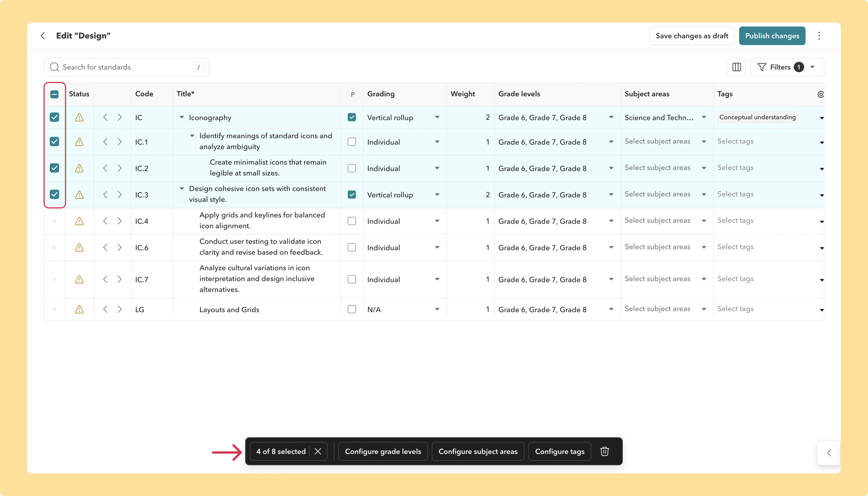Click the Subject areas column header
Viewport: 868px width, 496px height.
pos(647,94)
